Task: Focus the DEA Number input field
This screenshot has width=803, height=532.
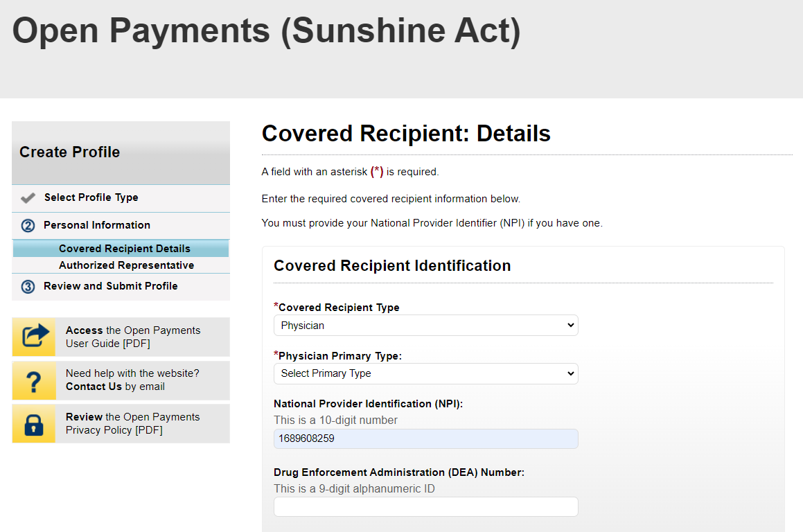Action: coord(425,506)
